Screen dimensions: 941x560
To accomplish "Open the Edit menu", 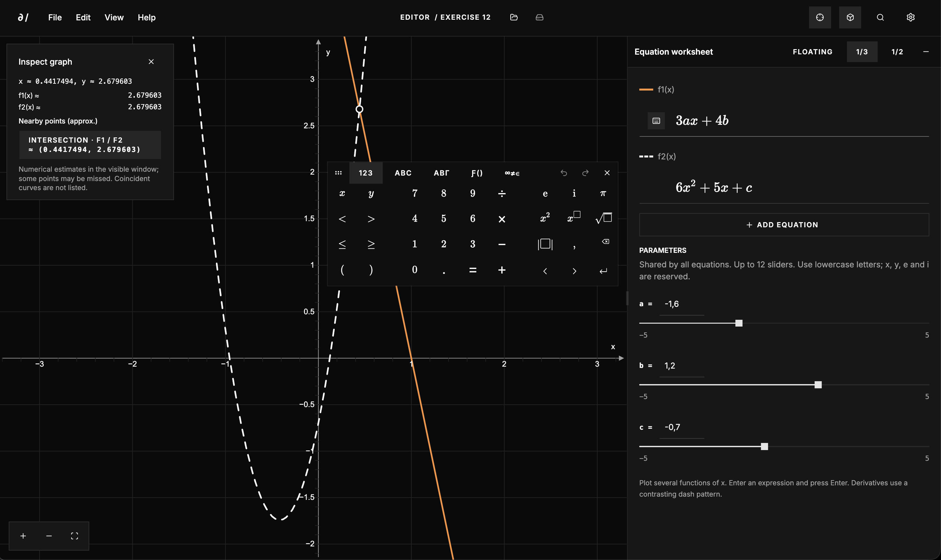I will click(83, 17).
